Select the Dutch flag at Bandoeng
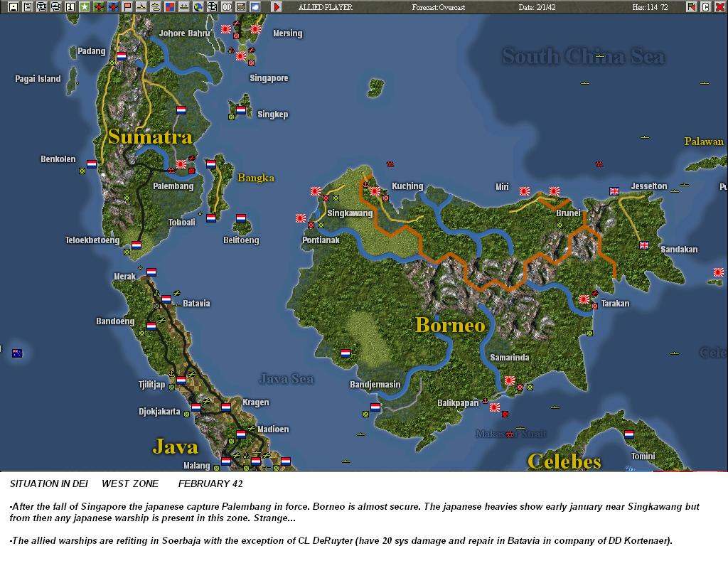This screenshot has height=588, width=728. [151, 326]
